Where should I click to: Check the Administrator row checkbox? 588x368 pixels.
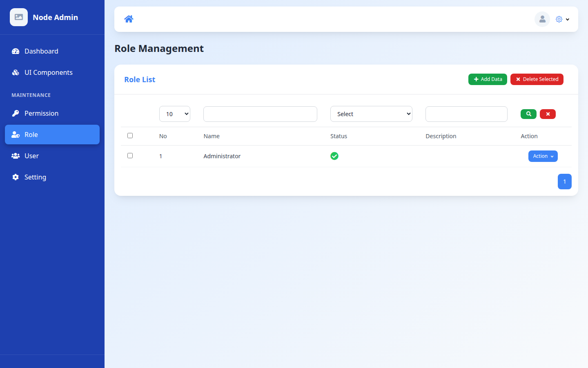(130, 155)
